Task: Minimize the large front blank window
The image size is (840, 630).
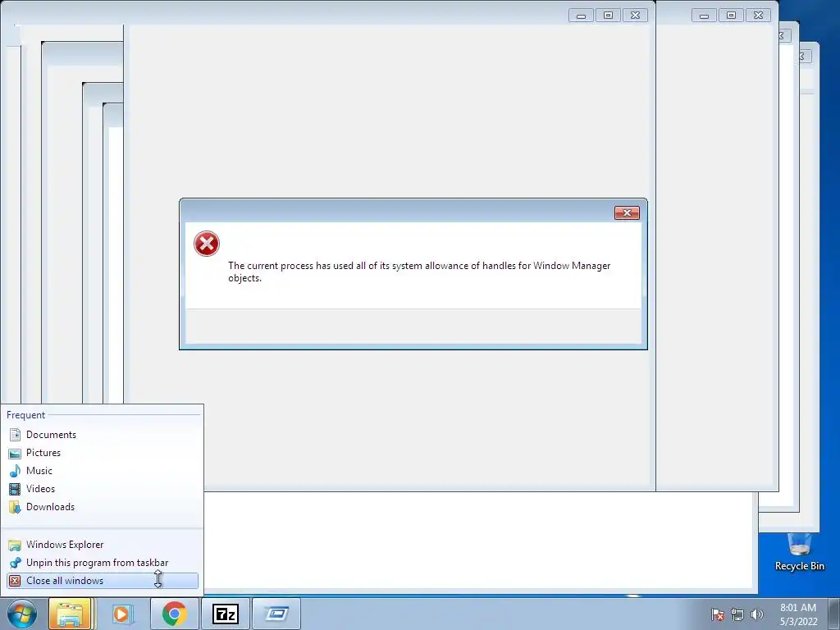Action: [582, 16]
